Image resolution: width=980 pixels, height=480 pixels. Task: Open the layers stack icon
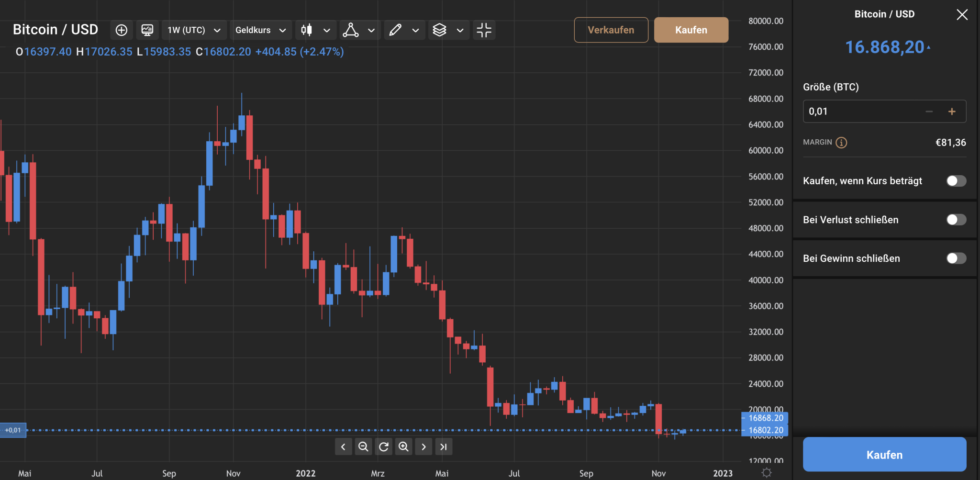439,30
